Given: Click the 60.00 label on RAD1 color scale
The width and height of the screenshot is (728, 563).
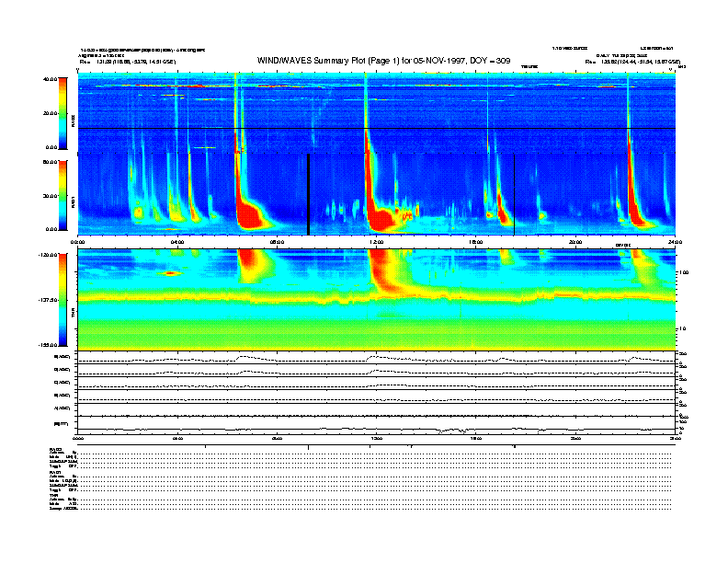Looking at the screenshot, I should point(50,162).
